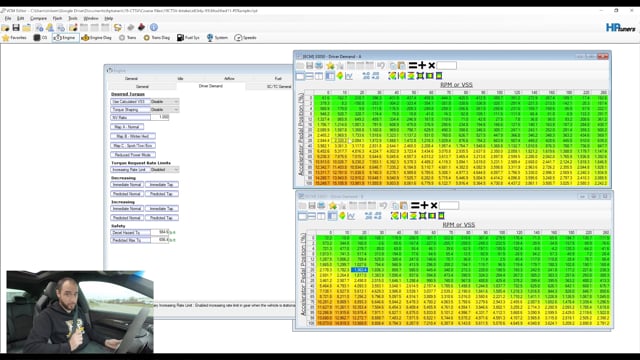Open Map B - Winter/4wd table
Screen dimensions: 640x360
coord(133,136)
